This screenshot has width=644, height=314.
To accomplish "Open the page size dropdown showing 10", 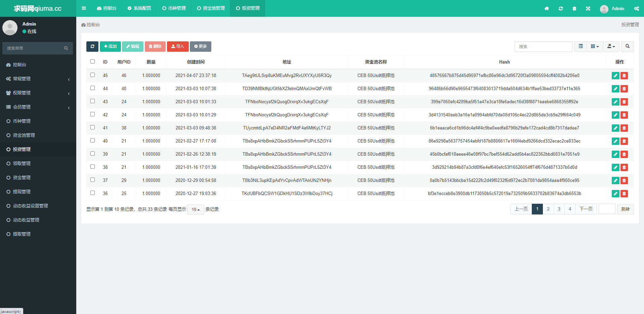I will (x=196, y=209).
